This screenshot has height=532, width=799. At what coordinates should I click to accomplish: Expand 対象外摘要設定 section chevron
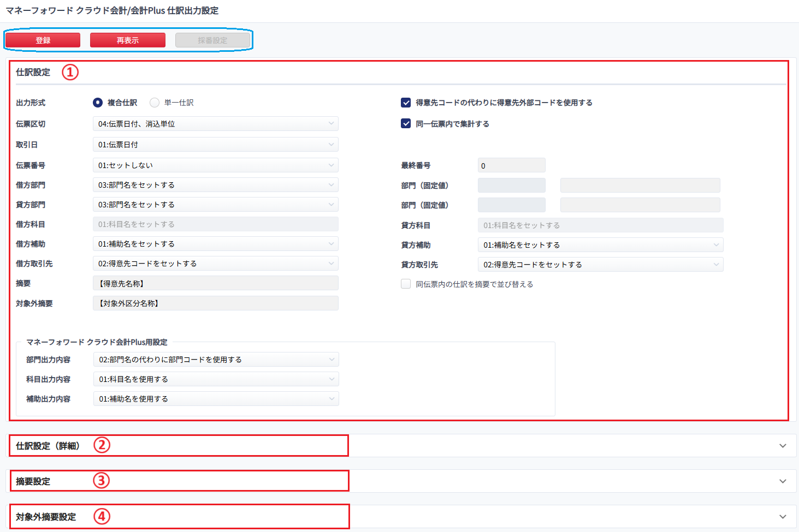[x=783, y=517]
